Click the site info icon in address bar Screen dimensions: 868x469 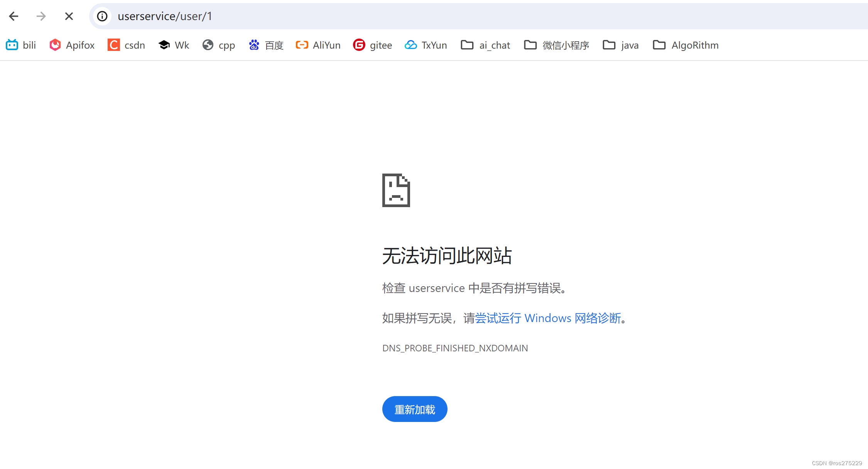pos(102,16)
